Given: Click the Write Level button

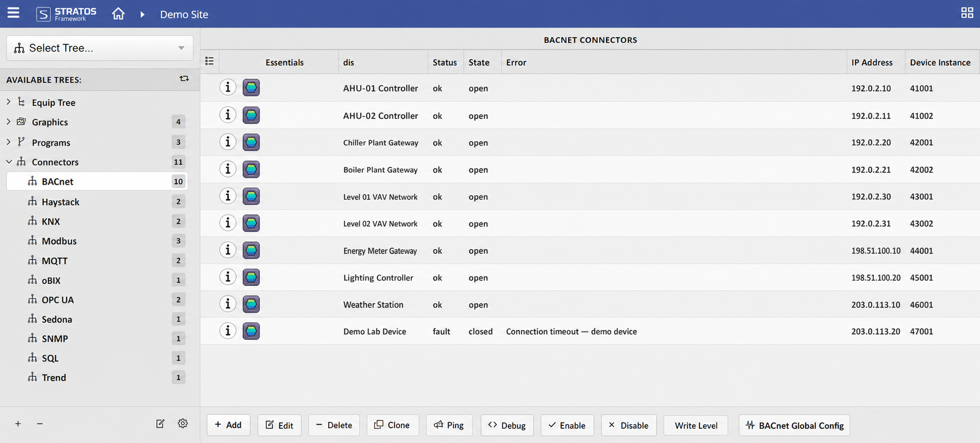Looking at the screenshot, I should click(x=696, y=425).
